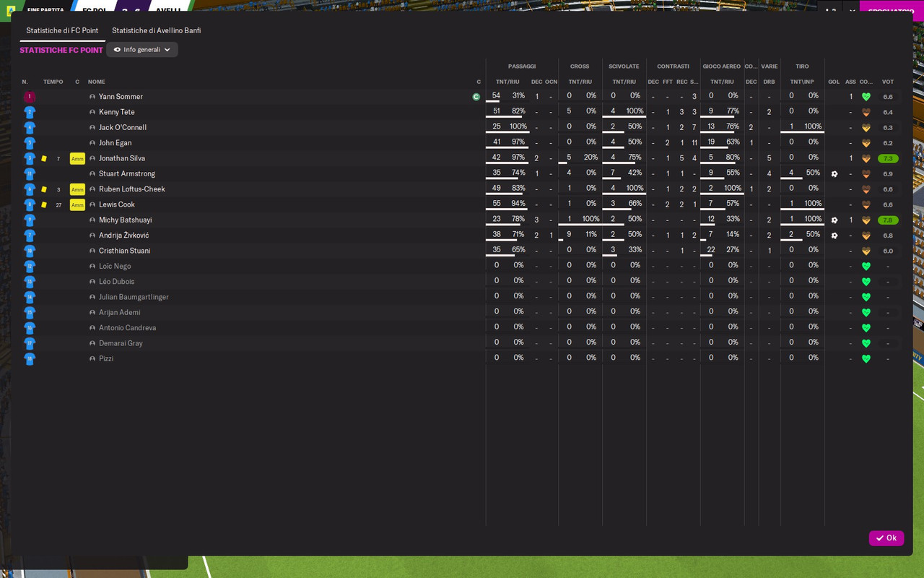Screen dimensions: 924x578
Task: Open Michy Batshuayi's player profile
Action: click(x=126, y=220)
